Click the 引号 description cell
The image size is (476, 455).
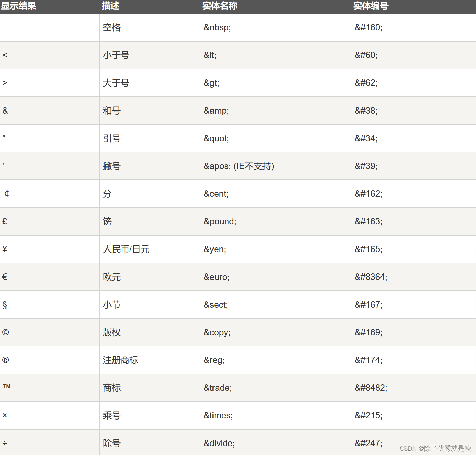click(112, 138)
